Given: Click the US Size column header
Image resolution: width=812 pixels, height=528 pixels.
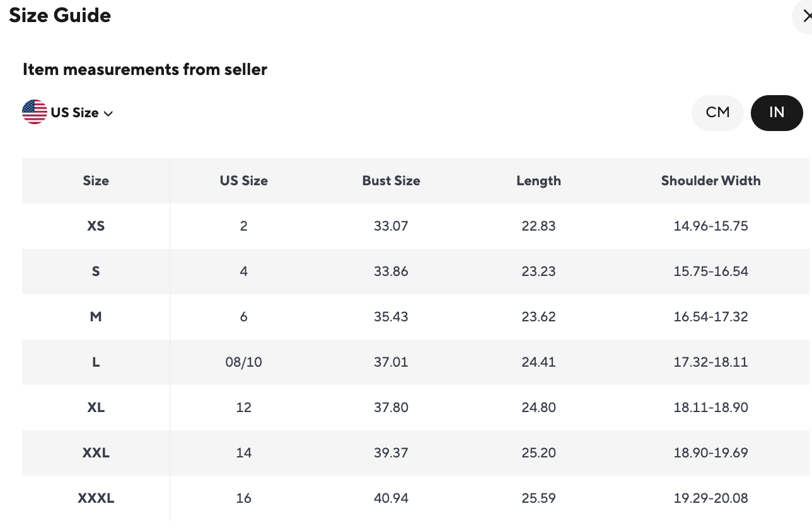Looking at the screenshot, I should point(243,181).
